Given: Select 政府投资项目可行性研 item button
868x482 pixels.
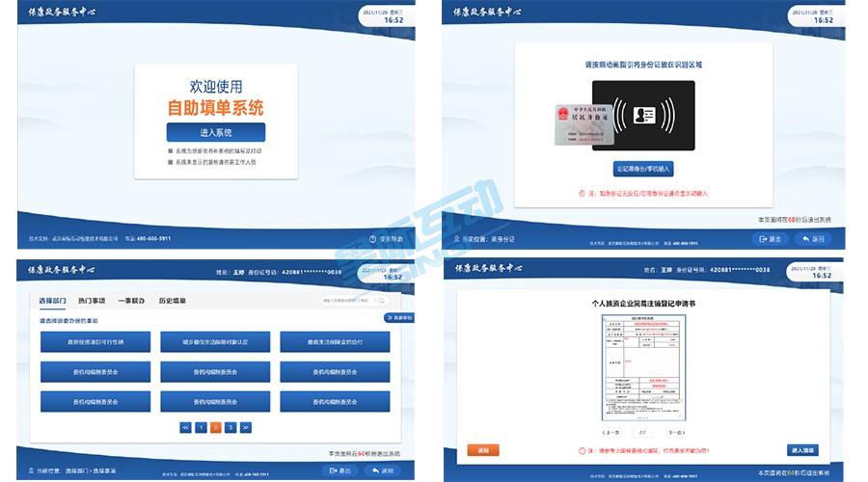Looking at the screenshot, I should (95, 342).
